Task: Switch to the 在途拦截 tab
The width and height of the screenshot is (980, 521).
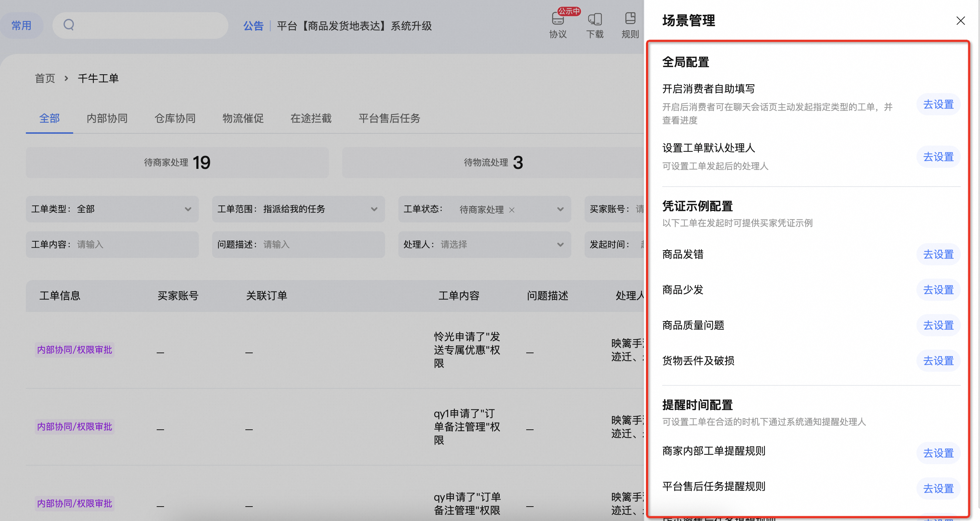Action: point(311,118)
